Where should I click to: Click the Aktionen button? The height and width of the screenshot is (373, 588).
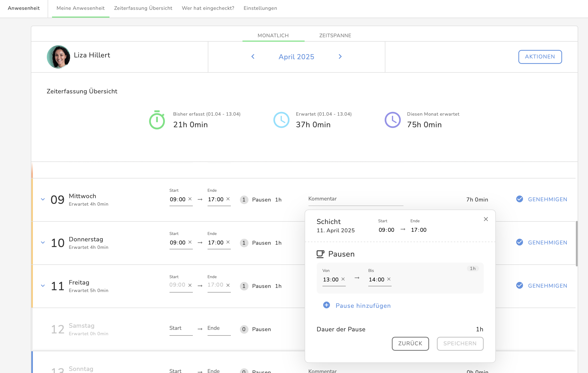540,57
